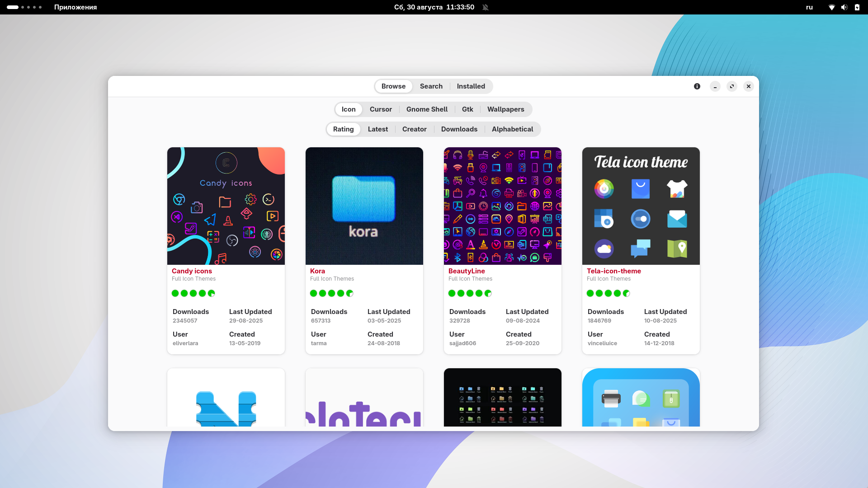Open the blue N logo theme thumbnail

pyautogui.click(x=226, y=398)
